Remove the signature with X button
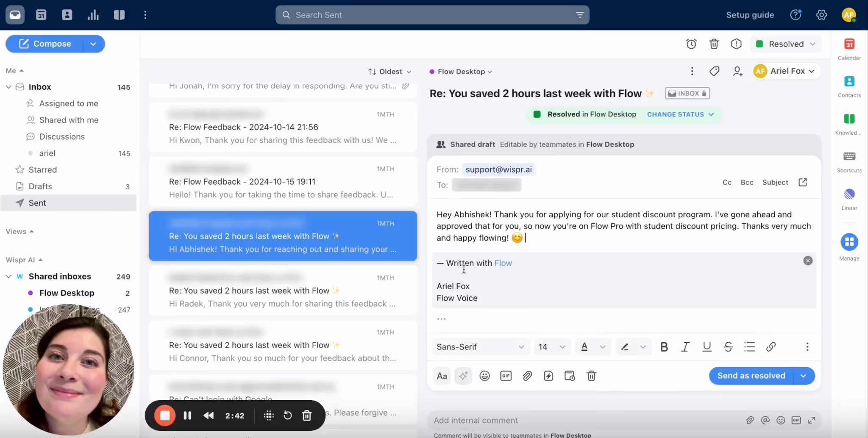 (x=808, y=261)
